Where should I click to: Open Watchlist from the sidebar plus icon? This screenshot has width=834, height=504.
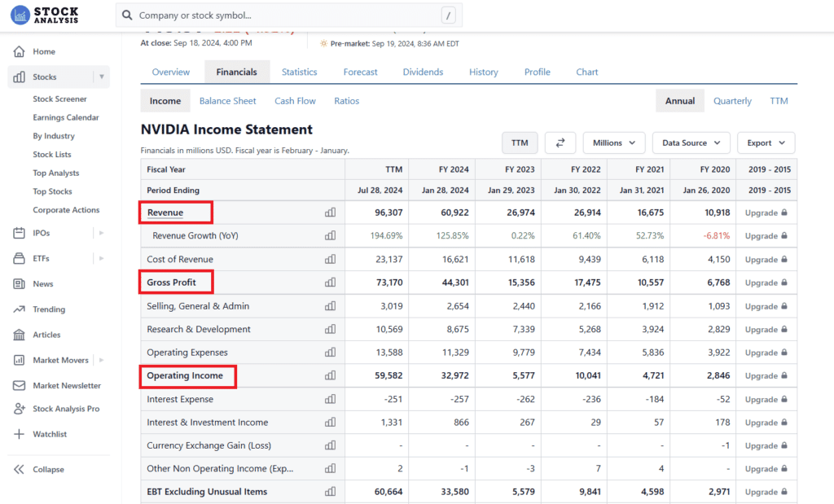(x=20, y=434)
